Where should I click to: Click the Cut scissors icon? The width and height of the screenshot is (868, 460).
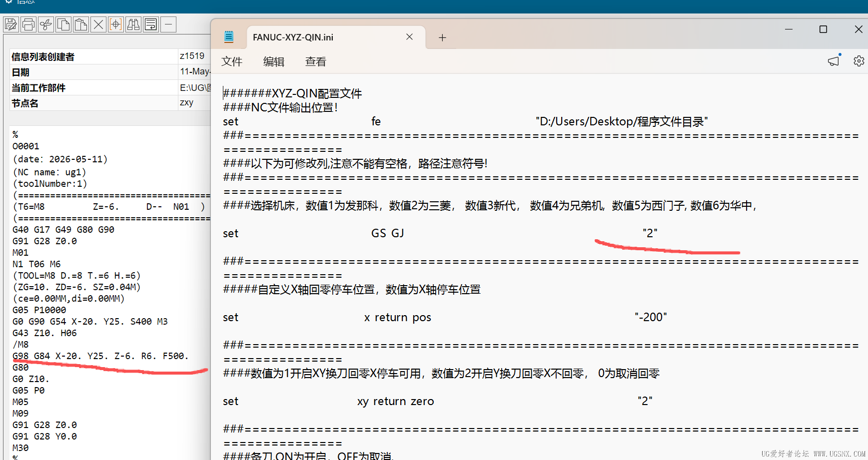coord(46,24)
